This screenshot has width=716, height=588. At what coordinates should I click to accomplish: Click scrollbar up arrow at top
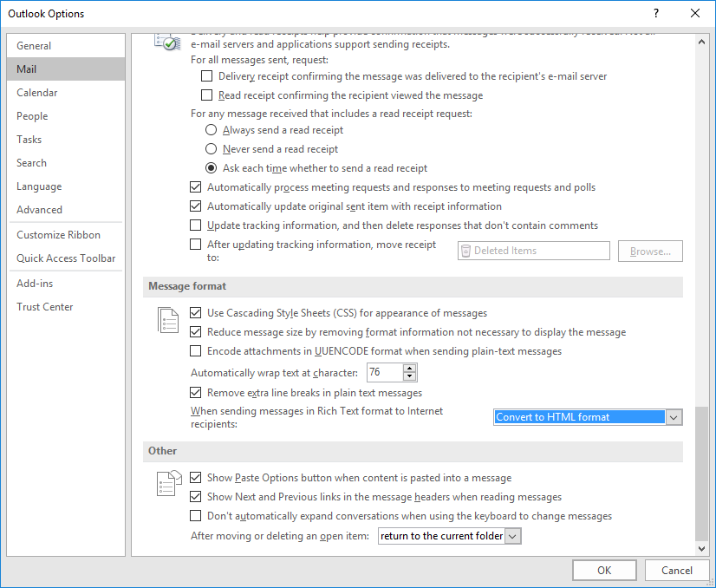coord(701,42)
